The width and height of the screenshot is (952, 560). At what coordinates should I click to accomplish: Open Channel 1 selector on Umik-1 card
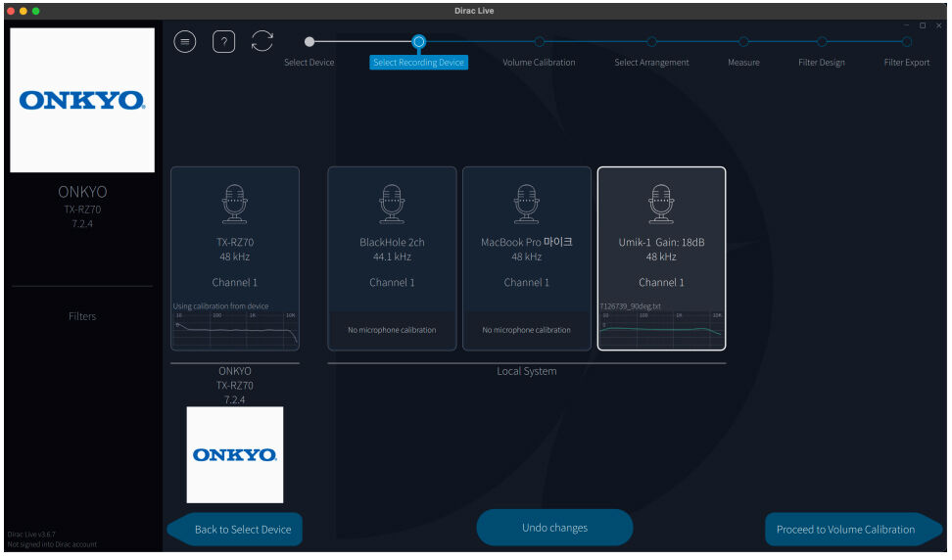click(x=661, y=283)
